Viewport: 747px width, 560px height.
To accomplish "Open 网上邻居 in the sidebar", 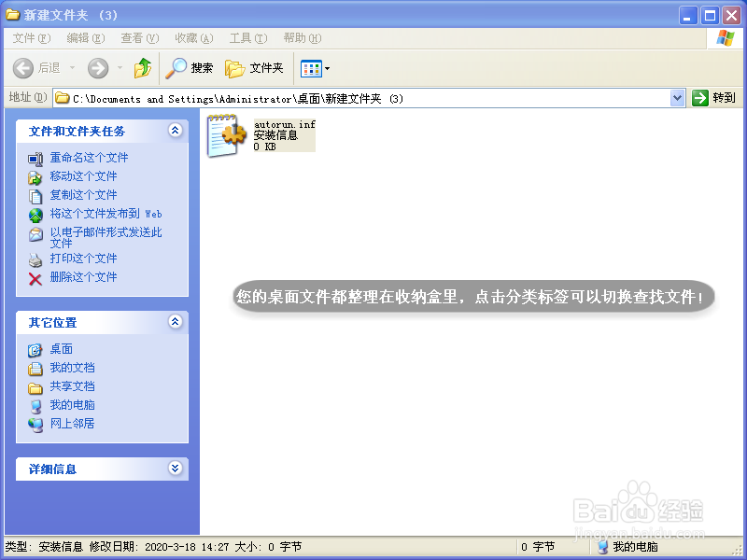I will (72, 424).
